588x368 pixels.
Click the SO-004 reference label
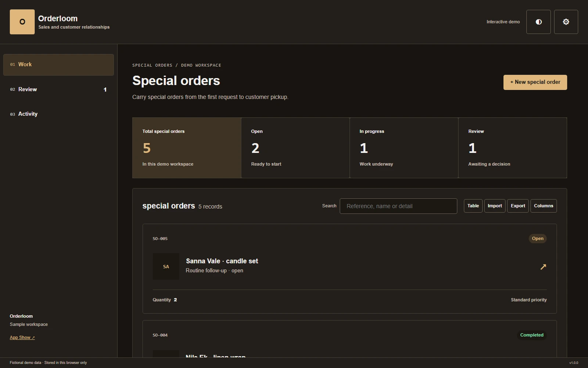pyautogui.click(x=160, y=335)
